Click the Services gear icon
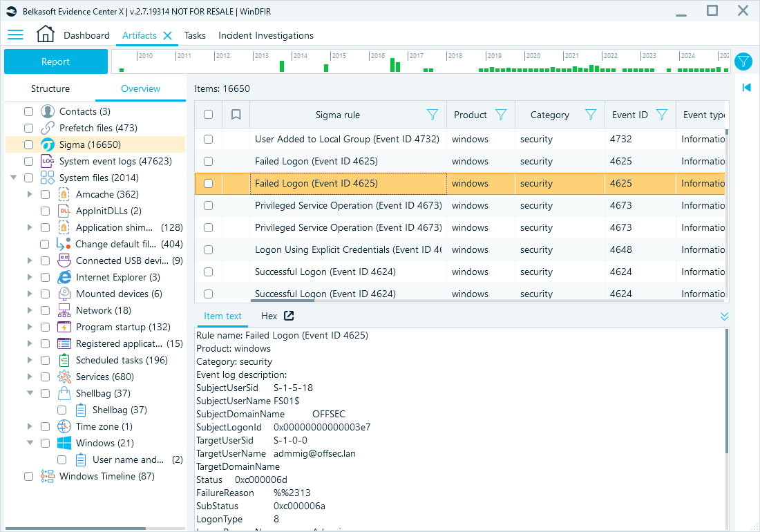The image size is (760, 532). pyautogui.click(x=64, y=377)
